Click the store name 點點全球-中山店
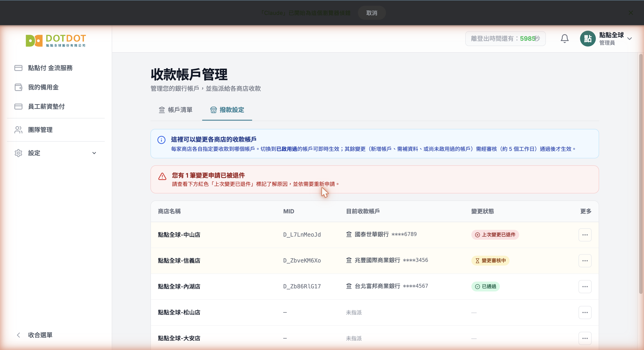The height and width of the screenshot is (350, 644). [179, 235]
